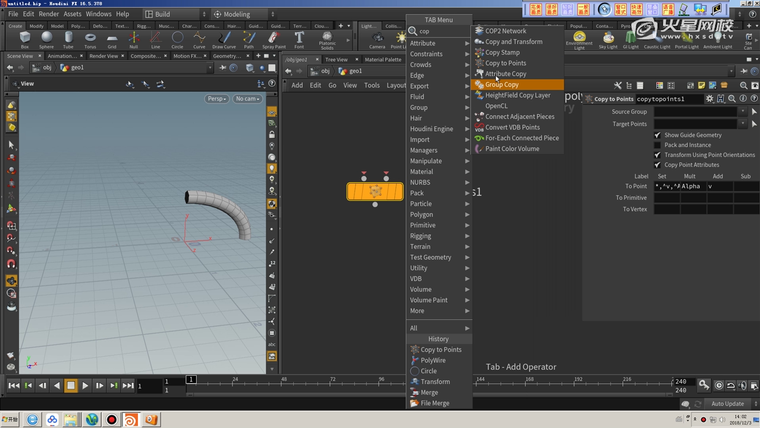Select the Sphere shelf tool
This screenshot has height=428, width=760.
pos(47,39)
